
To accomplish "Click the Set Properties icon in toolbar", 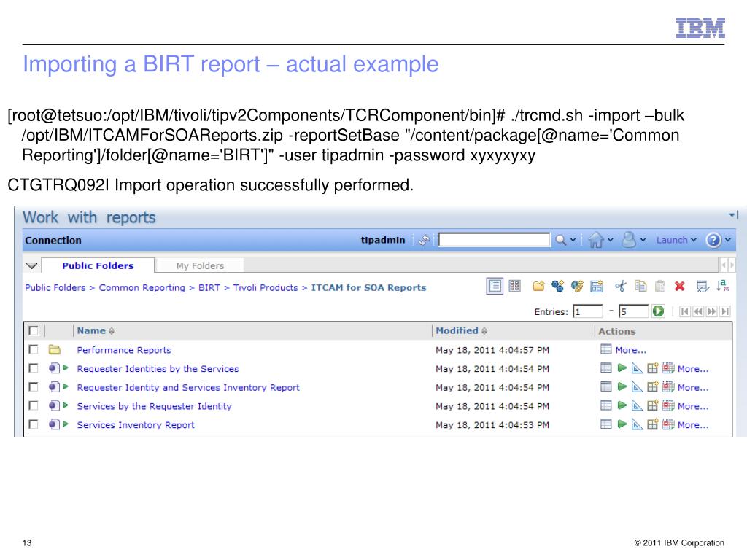I will [703, 286].
